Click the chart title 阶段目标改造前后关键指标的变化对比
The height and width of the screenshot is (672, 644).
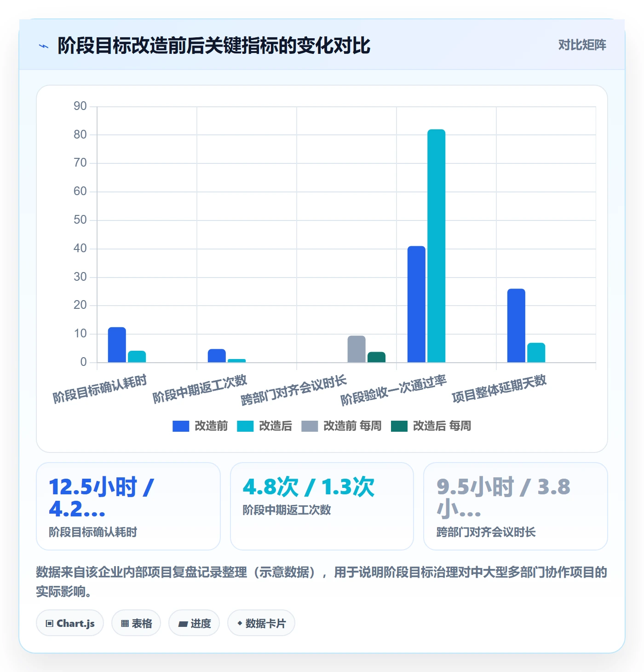click(x=214, y=46)
